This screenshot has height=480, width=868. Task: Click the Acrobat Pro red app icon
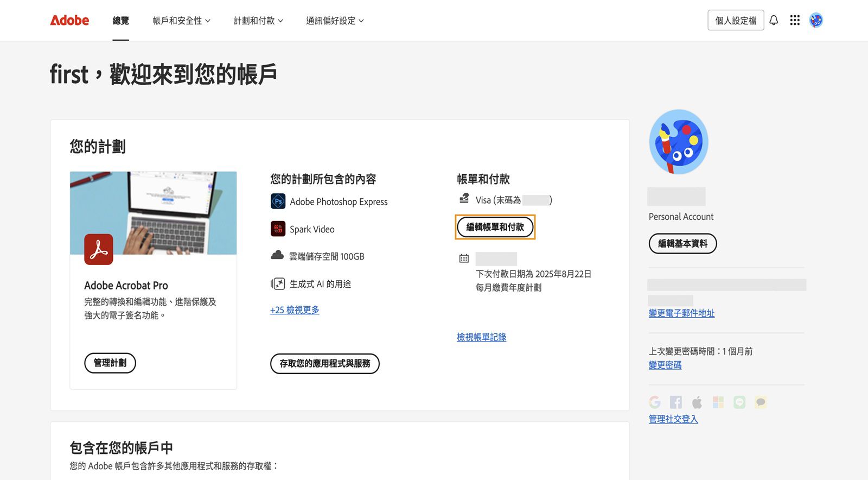[99, 249]
